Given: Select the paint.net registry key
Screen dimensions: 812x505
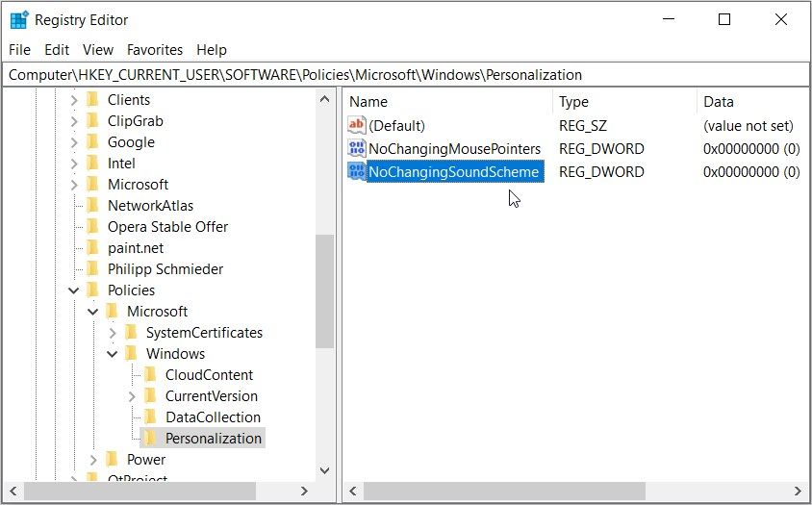Looking at the screenshot, I should tap(136, 248).
